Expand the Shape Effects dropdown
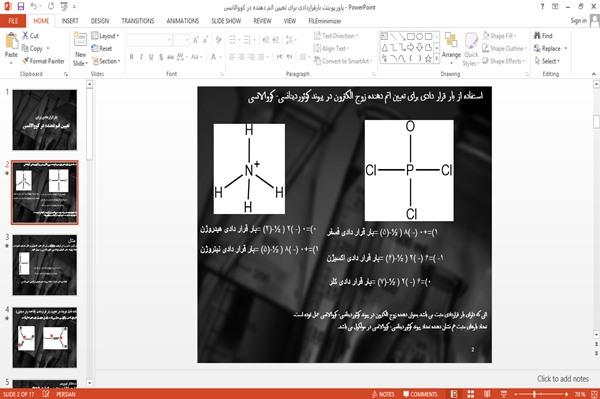The image size is (600, 399). click(x=504, y=61)
